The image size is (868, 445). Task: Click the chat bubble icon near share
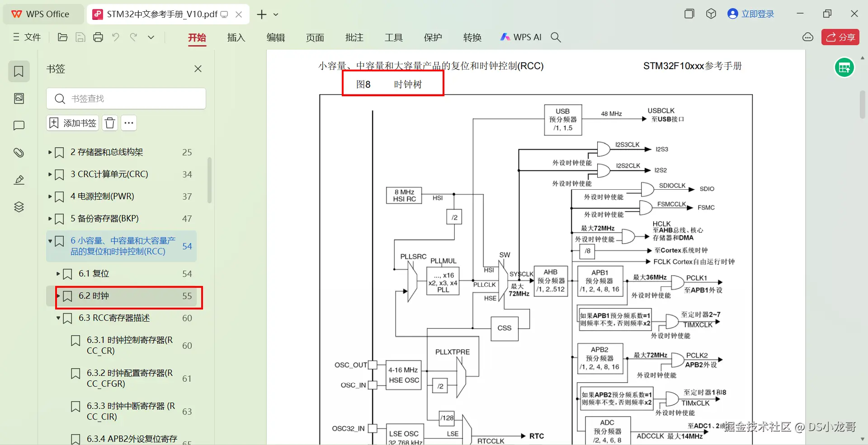coord(808,37)
